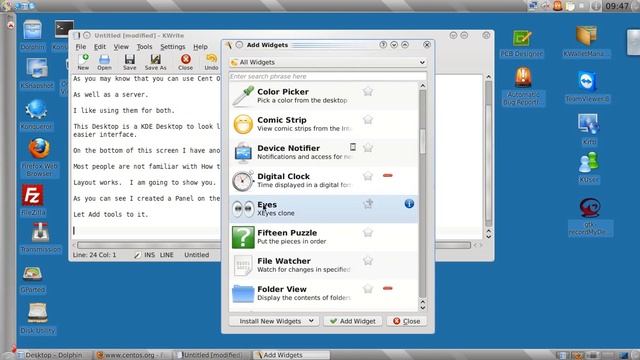Open the Edit menu in KWrite
The height and width of the screenshot is (360, 640).
point(100,47)
